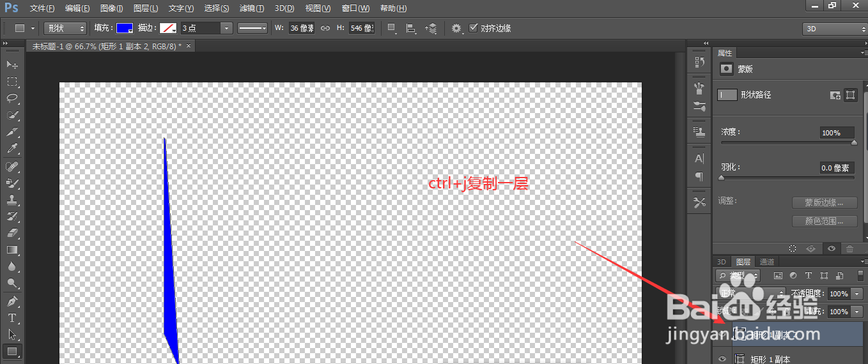The height and width of the screenshot is (364, 868).
Task: Open the stroke line type dropdown
Action: tap(252, 28)
